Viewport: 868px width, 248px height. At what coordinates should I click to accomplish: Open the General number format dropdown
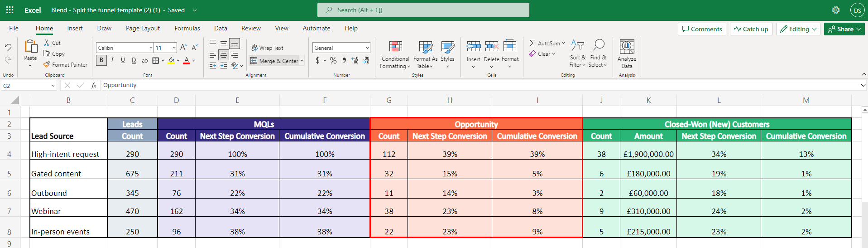pos(367,48)
